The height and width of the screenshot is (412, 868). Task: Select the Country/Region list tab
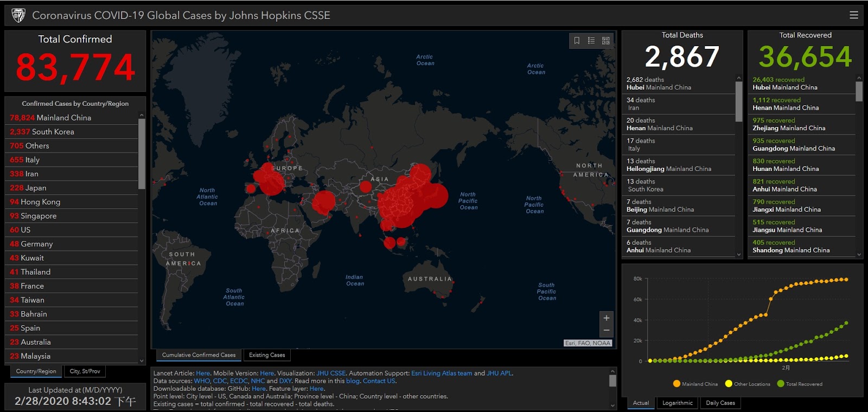tap(36, 371)
